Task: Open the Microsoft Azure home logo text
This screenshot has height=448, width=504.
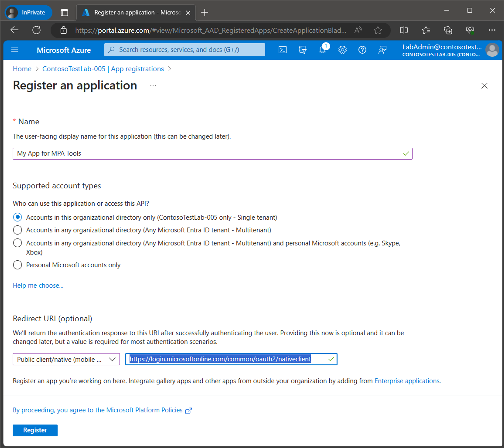Action: 64,50
